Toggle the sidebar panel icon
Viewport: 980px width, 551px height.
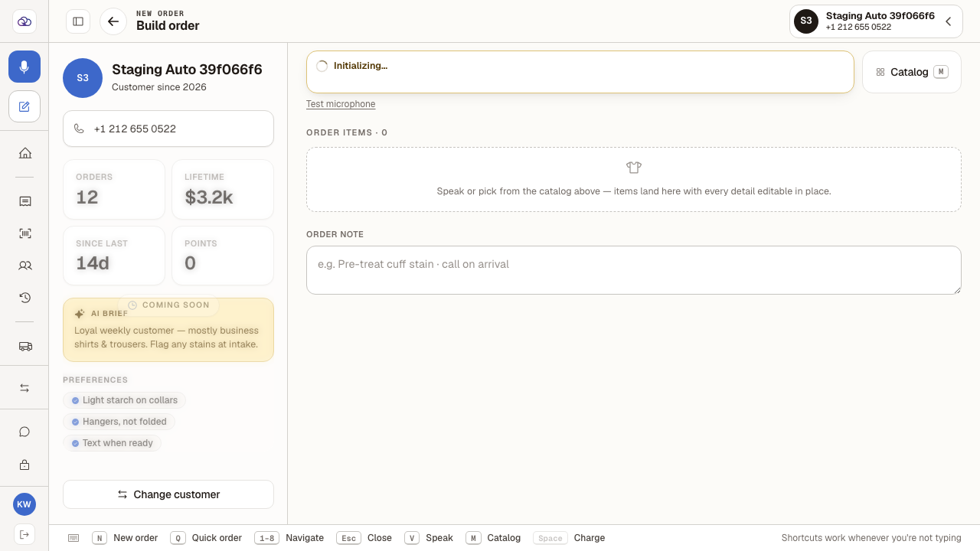tap(78, 21)
